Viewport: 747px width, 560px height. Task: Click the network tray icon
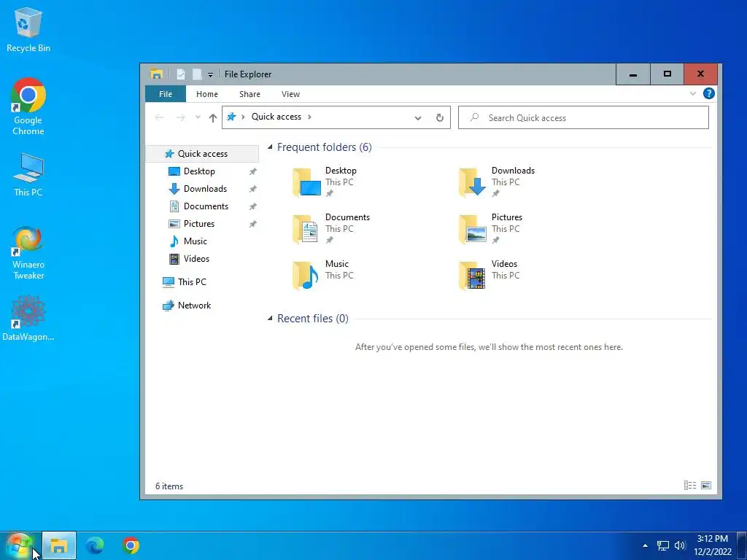pos(662,545)
